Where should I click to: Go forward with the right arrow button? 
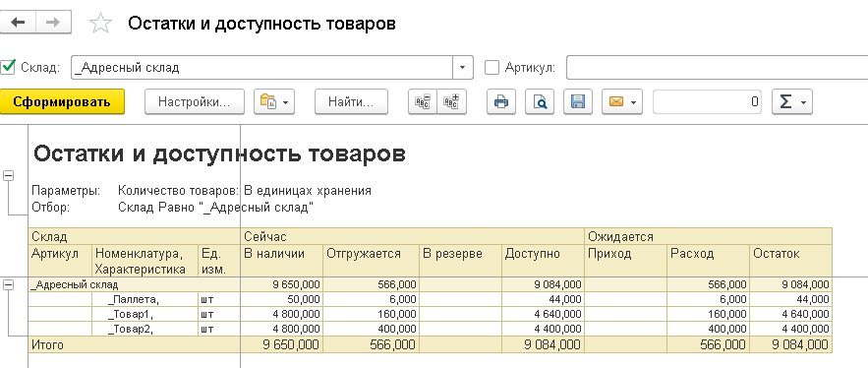(53, 23)
